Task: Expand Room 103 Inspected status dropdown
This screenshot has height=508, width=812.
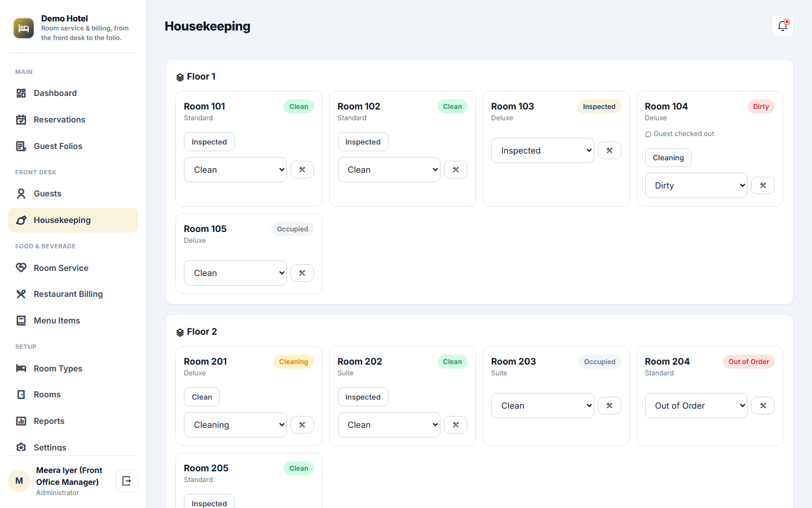Action: tap(542, 151)
